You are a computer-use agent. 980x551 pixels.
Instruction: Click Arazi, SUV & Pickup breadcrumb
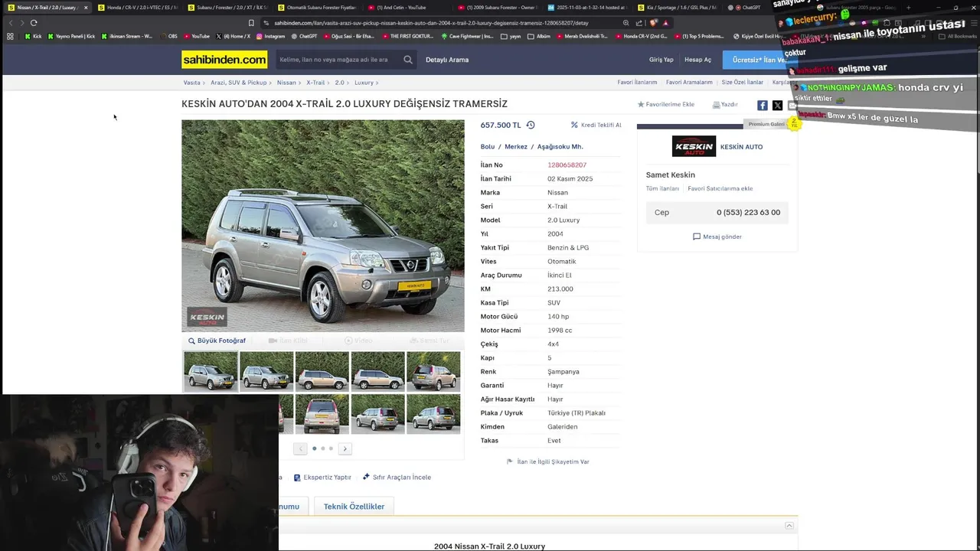pyautogui.click(x=239, y=83)
